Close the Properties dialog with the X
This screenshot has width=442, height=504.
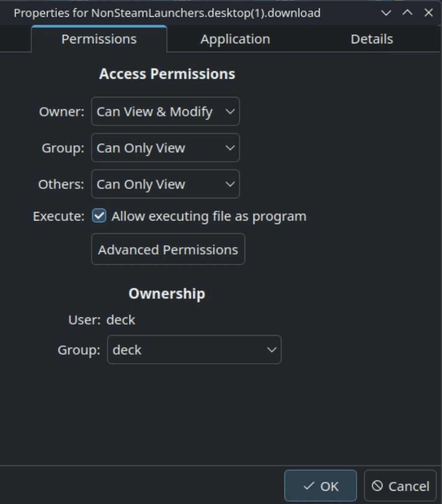click(x=429, y=13)
